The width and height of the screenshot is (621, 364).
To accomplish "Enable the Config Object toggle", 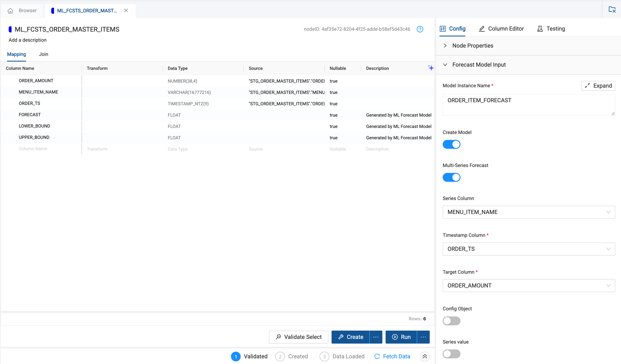I will 451,321.
